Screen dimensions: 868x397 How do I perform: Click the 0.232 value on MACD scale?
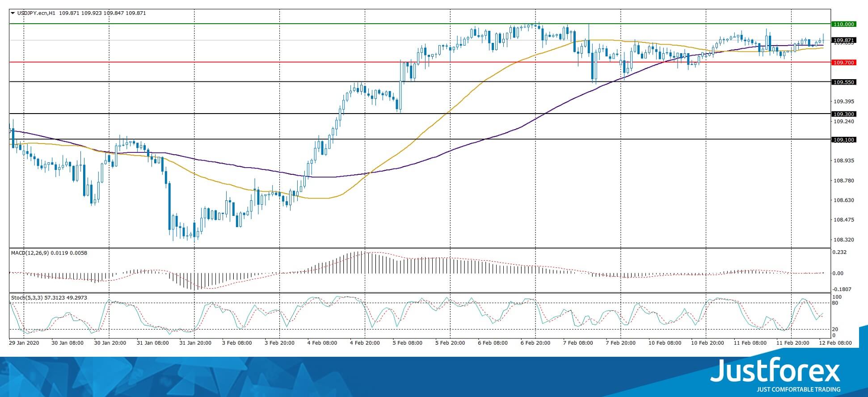click(839, 252)
